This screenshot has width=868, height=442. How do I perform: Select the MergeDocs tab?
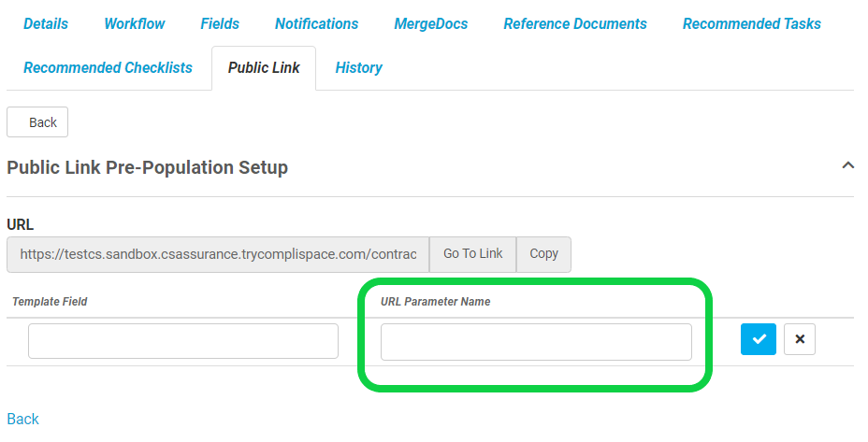[x=430, y=23]
